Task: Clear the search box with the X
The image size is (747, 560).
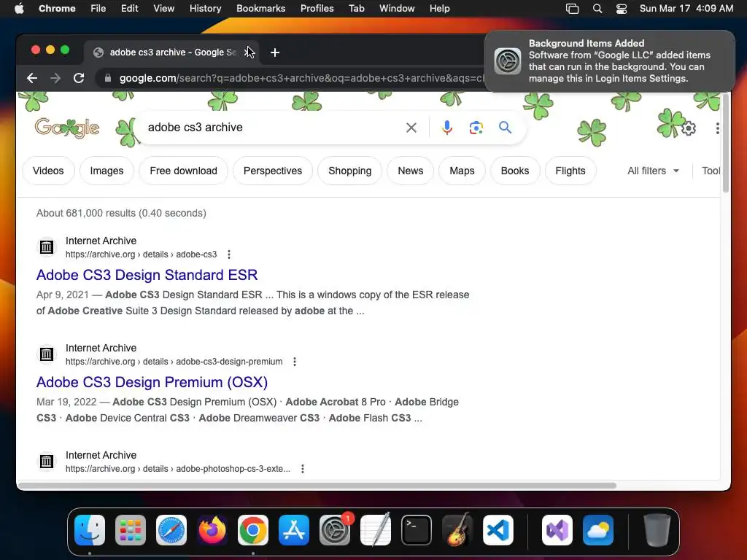Action: click(411, 128)
